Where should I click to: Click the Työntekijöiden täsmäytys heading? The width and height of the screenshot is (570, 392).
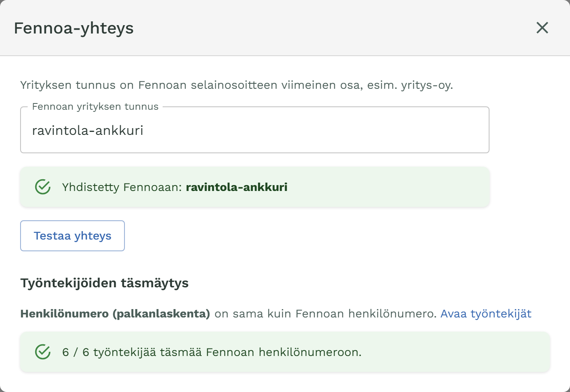tap(104, 283)
